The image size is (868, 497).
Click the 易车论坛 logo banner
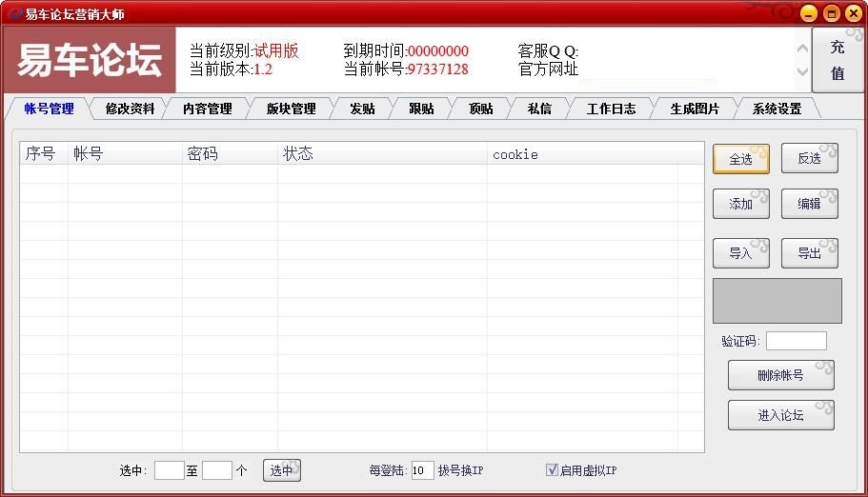pyautogui.click(x=90, y=60)
